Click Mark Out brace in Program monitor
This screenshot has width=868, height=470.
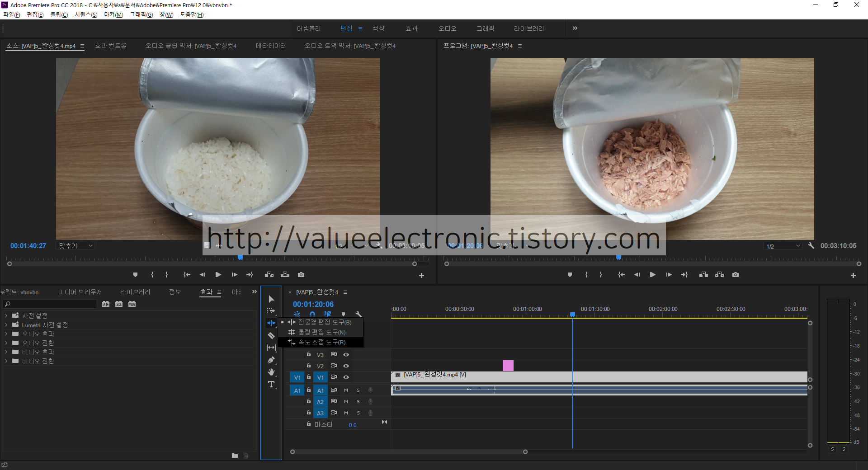pyautogui.click(x=601, y=275)
